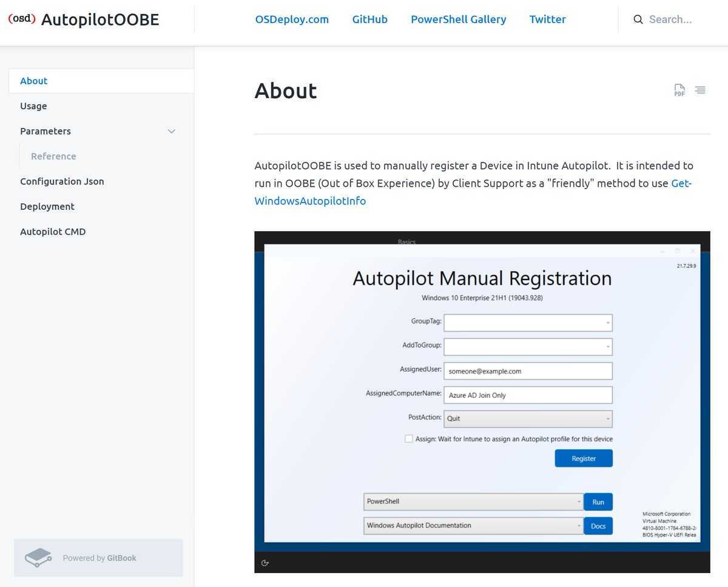728x587 pixels.
Task: Click the About page heading
Action: tap(286, 91)
